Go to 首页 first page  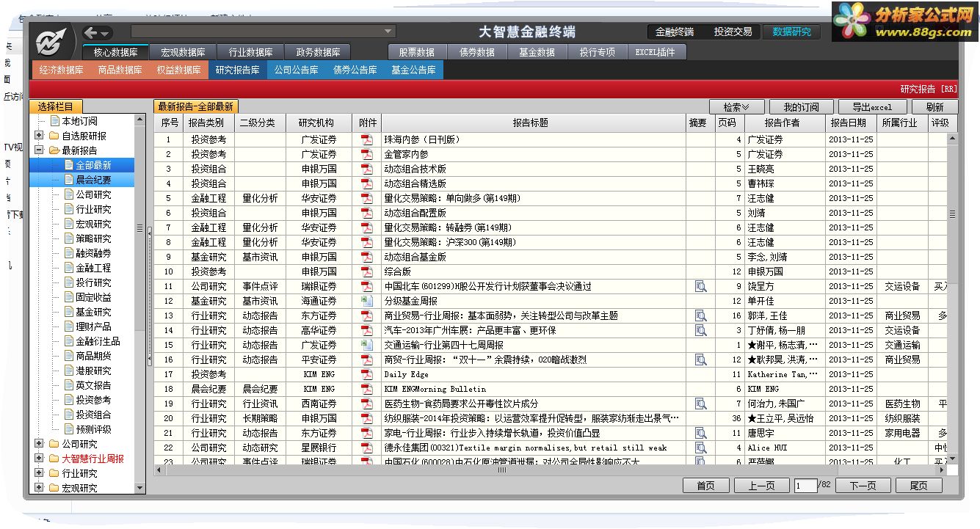coord(706,486)
